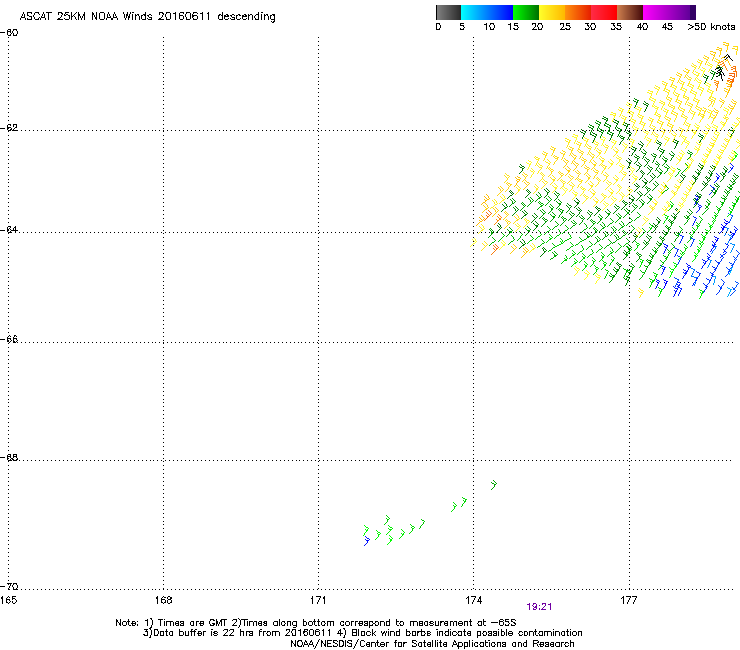Click the yellow 20-25 knots color bar segment
Screen dimensions: 740x650
(552, 12)
